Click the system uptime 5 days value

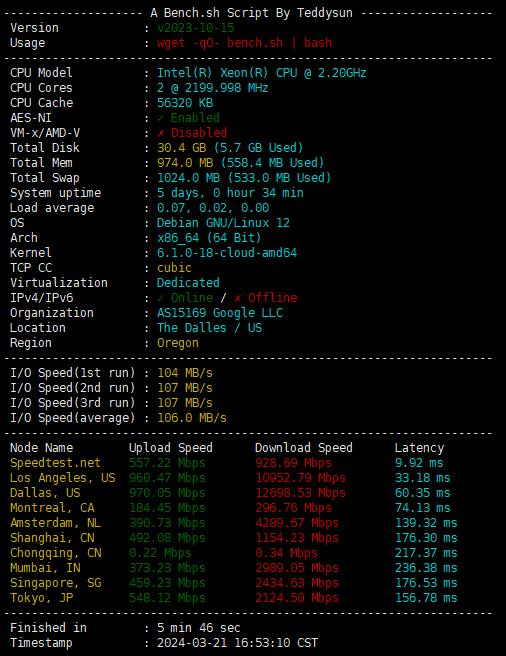point(230,193)
